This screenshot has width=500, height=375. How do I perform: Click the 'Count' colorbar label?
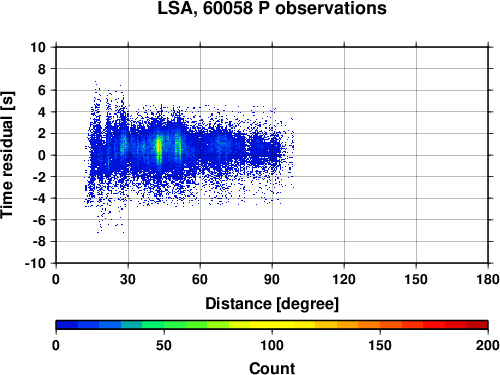[x=272, y=368]
